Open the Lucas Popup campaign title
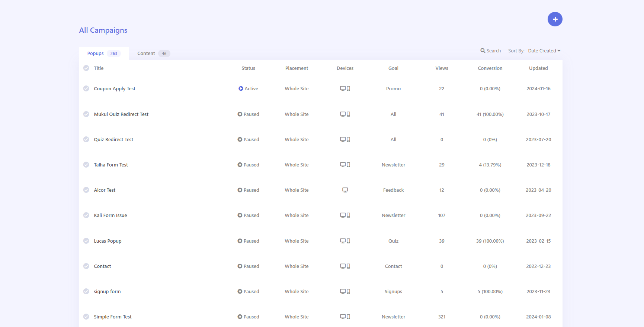 pyautogui.click(x=108, y=241)
